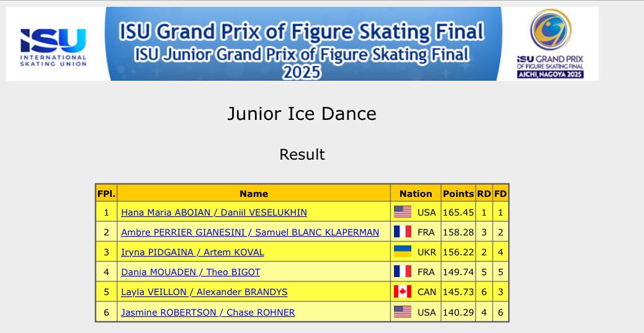Open Iryna PIDGAINA / Artem KOVAL link
Screen dimensions: 644x333
click(192, 252)
